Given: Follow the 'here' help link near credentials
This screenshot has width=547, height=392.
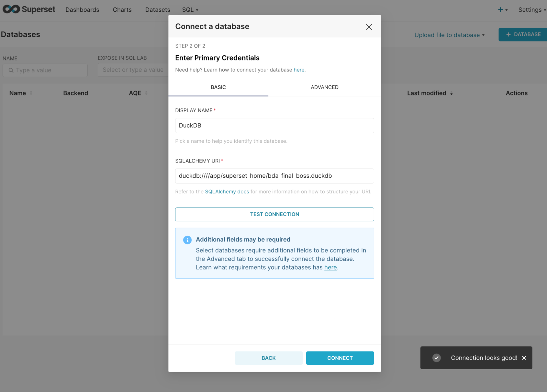Looking at the screenshot, I should [x=299, y=70].
